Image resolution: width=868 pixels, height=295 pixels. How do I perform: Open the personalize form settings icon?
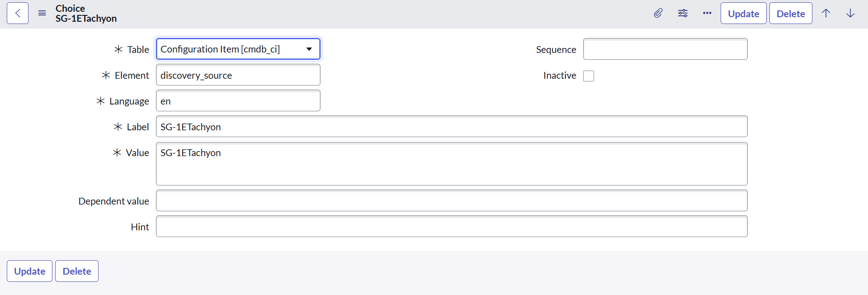click(x=683, y=13)
